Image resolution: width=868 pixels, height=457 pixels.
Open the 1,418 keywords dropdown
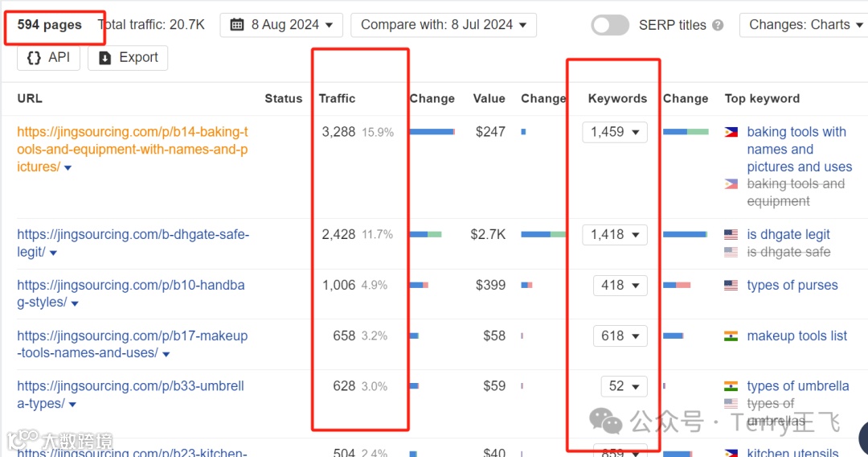tap(615, 234)
